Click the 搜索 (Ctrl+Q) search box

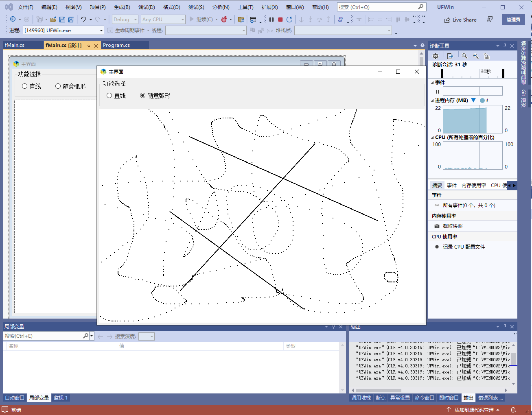click(x=382, y=7)
